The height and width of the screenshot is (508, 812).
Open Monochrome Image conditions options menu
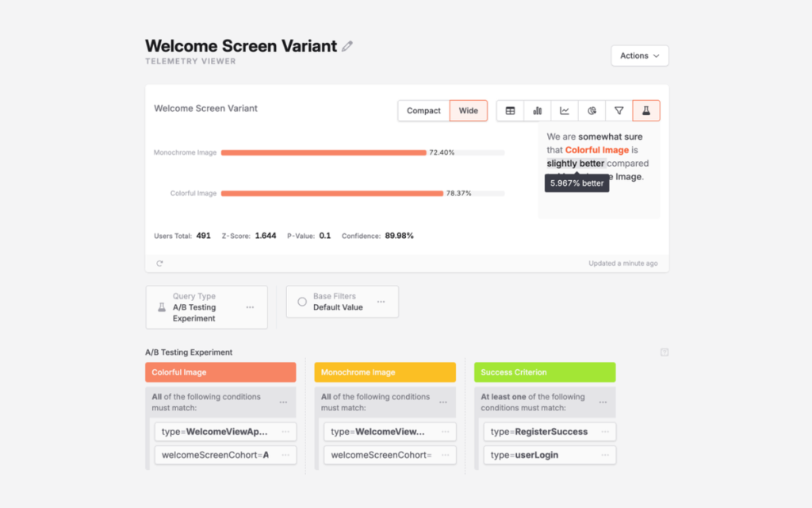(x=443, y=402)
